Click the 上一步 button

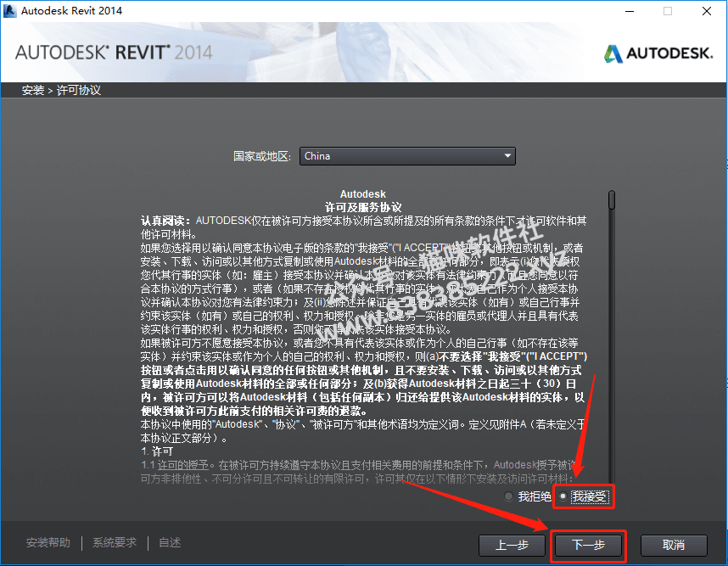(x=512, y=545)
